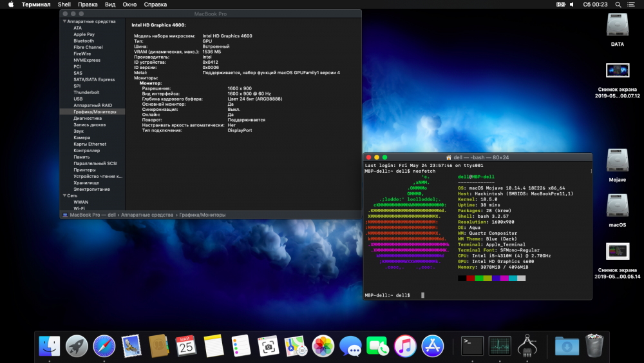Open the Shell menu
The width and height of the screenshot is (644, 363).
(64, 4)
